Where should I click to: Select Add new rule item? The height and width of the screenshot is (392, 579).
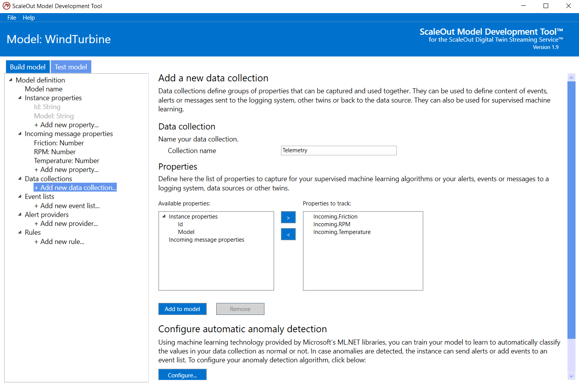59,242
